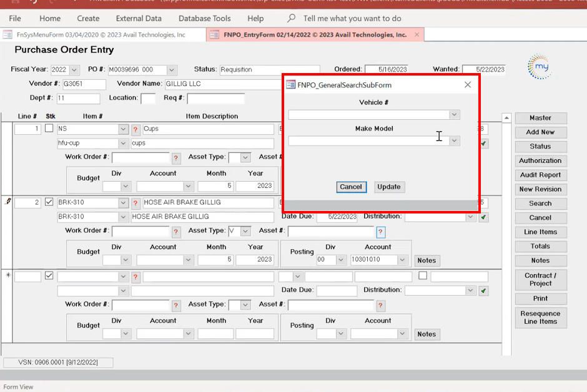Click green checkmark beside line 2 Distribution
The height and width of the screenshot is (392, 587).
pos(484,217)
